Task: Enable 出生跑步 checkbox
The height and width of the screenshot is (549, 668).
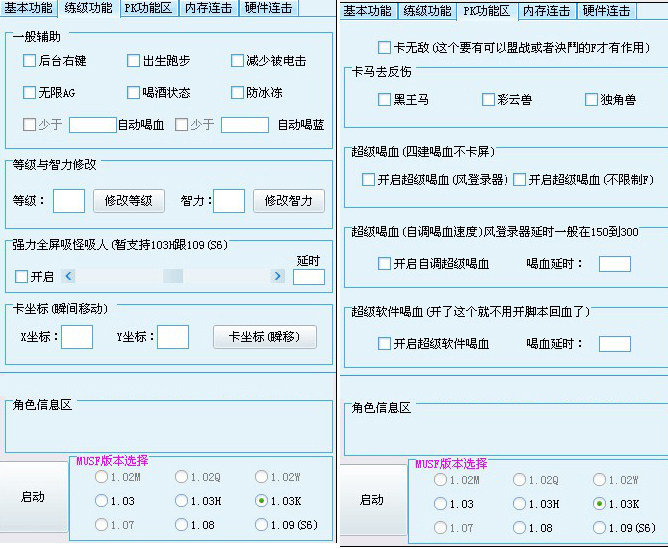Action: tap(133, 60)
